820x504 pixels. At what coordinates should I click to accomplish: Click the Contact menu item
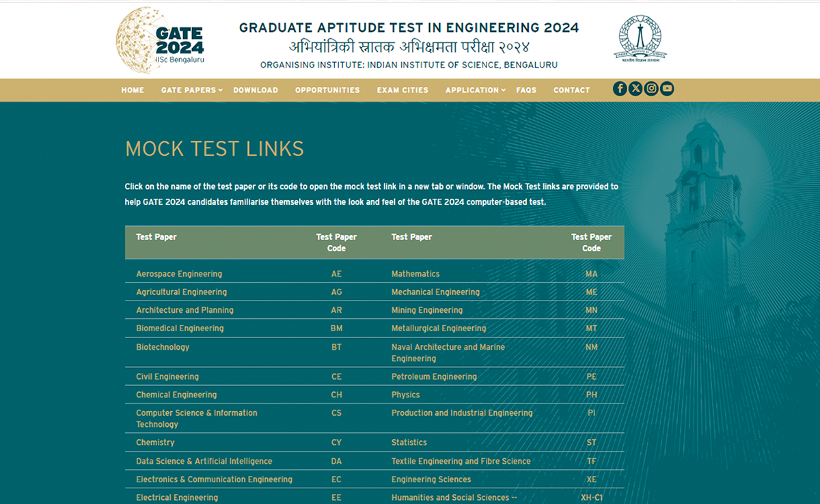tap(571, 90)
